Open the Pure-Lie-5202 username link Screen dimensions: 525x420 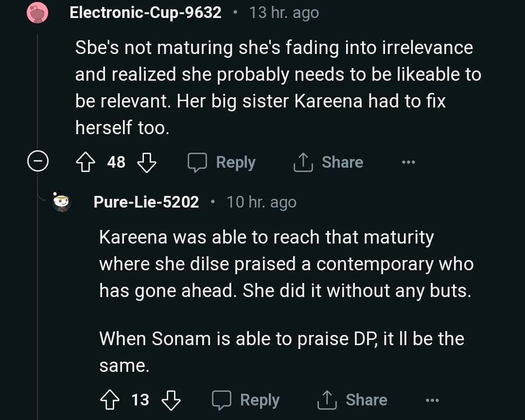(x=146, y=202)
